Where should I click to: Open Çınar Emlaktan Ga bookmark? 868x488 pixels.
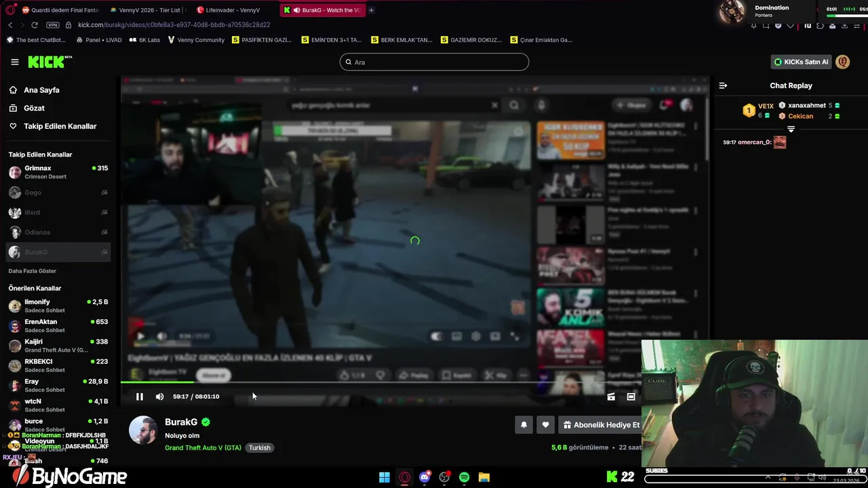coord(540,40)
